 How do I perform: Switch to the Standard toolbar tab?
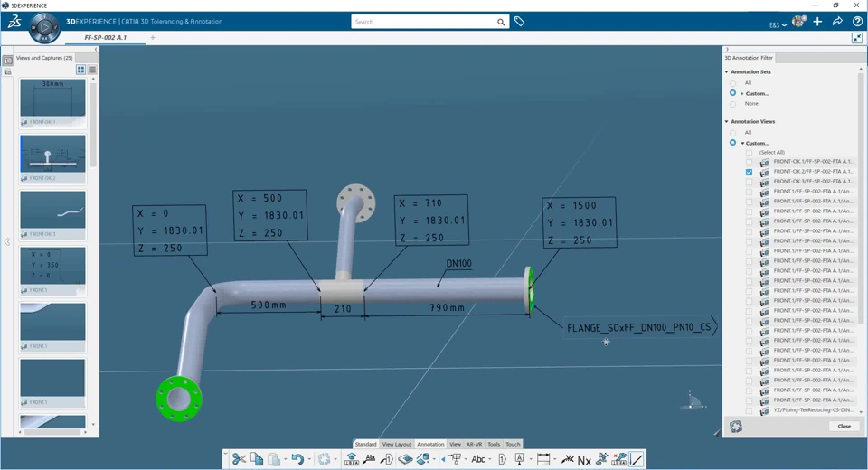366,444
